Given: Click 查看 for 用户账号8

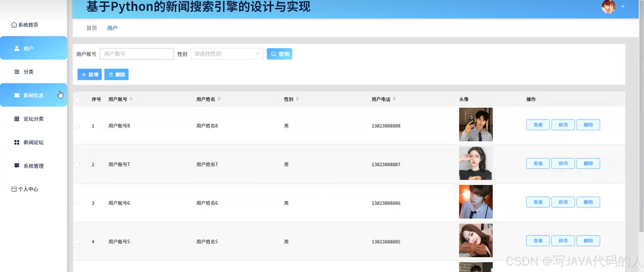Looking at the screenshot, I should point(538,125).
